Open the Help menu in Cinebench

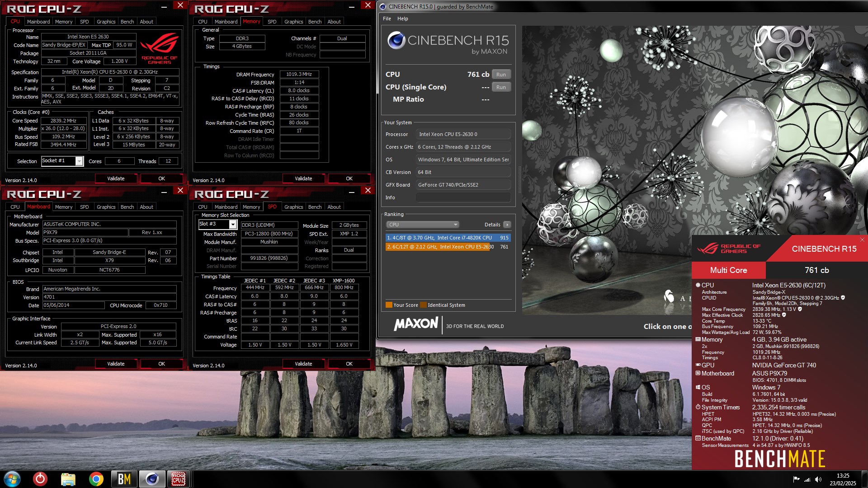[x=403, y=19]
